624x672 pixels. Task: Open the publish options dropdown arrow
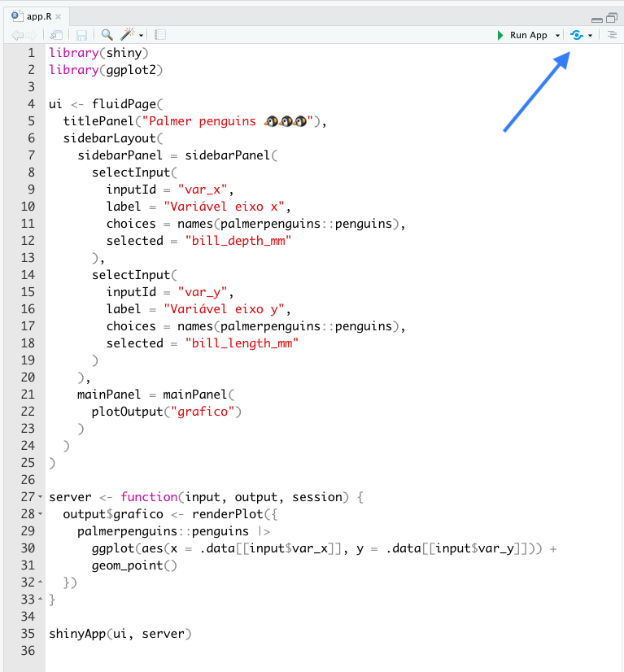click(590, 35)
